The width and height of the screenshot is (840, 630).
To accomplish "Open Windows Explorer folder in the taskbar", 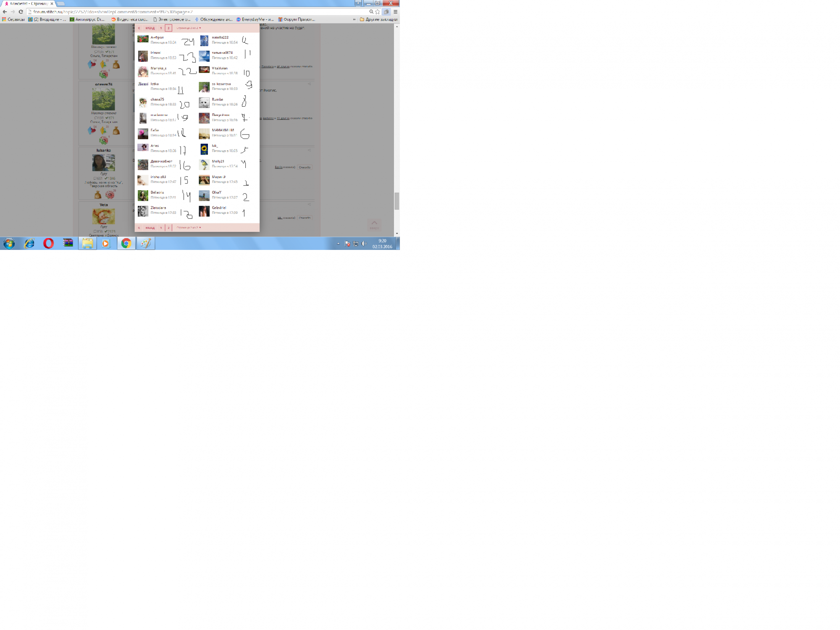I will point(87,243).
